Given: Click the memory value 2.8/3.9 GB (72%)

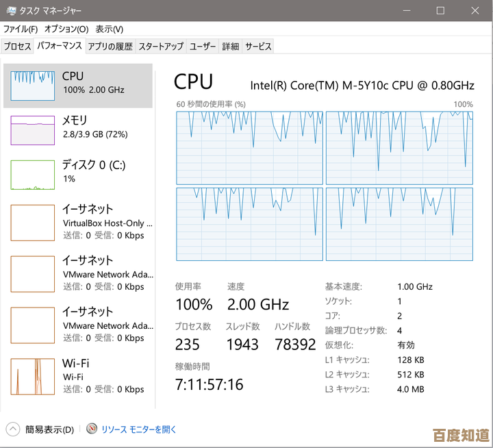Looking at the screenshot, I should (x=95, y=134).
